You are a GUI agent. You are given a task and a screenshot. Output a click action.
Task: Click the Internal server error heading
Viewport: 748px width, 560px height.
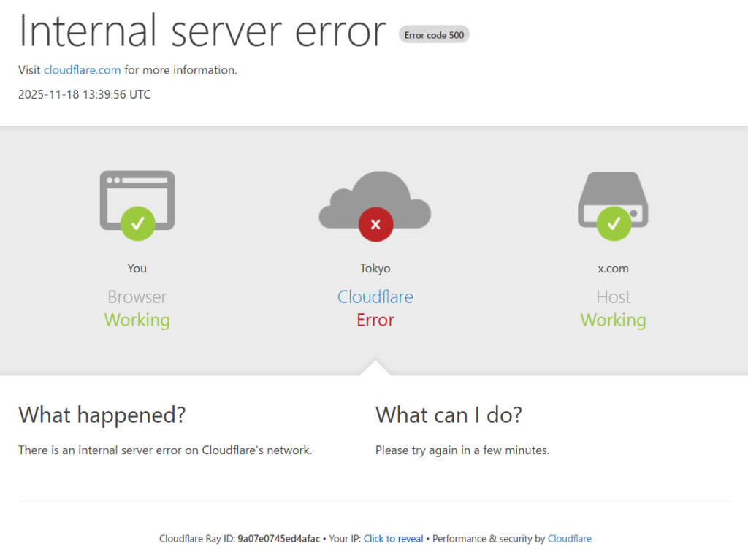tap(202, 31)
